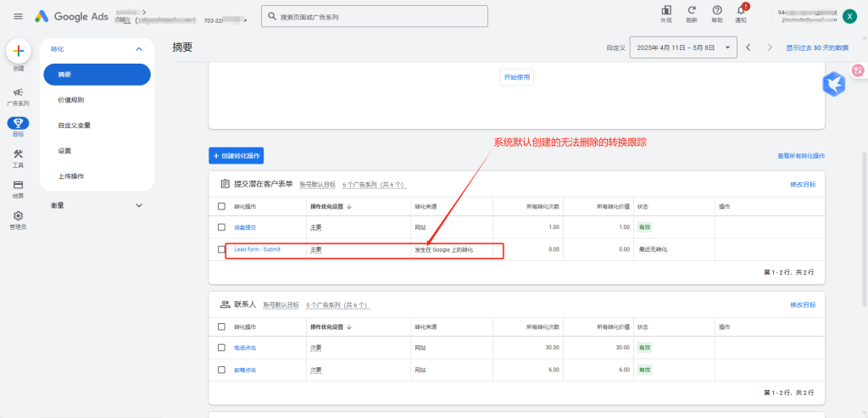
Task: Click 5 个广告系列 (共 6 个) text
Action: [337, 305]
